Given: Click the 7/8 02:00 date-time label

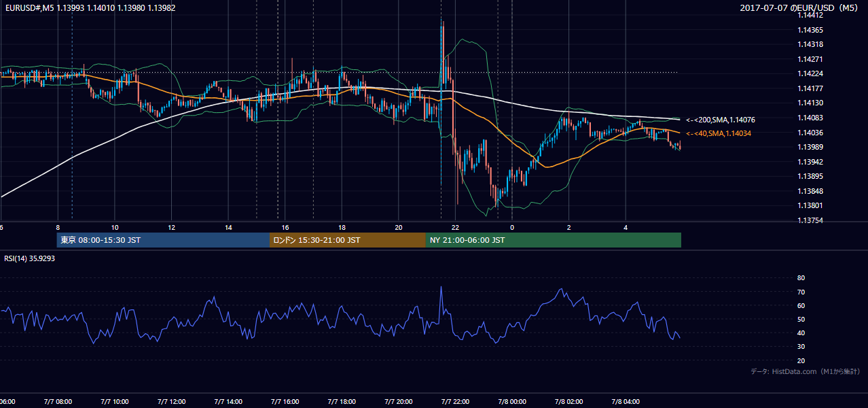Looking at the screenshot, I should tap(570, 402).
